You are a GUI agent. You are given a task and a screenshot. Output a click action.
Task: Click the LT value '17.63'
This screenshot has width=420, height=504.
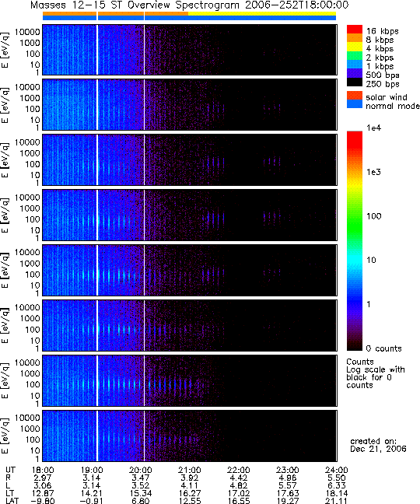(288, 493)
